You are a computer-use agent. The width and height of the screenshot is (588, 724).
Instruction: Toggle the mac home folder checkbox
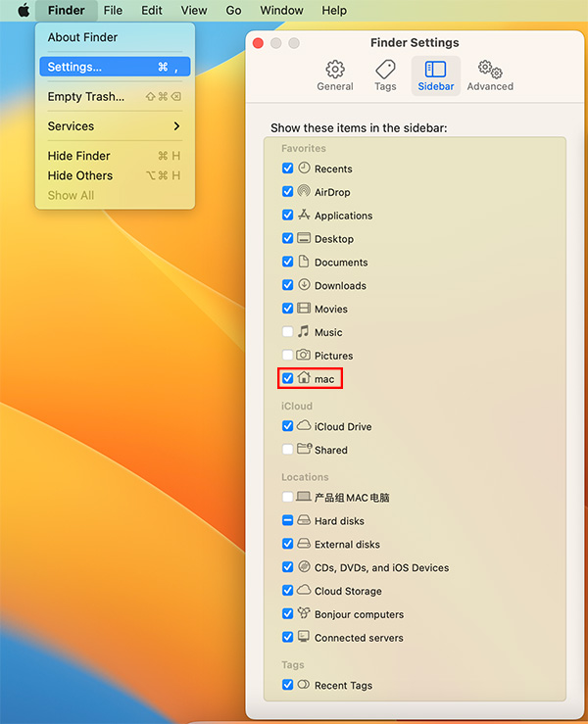(287, 378)
